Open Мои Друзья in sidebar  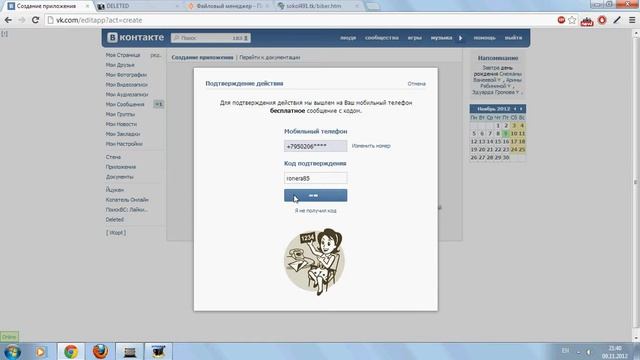pos(120,65)
